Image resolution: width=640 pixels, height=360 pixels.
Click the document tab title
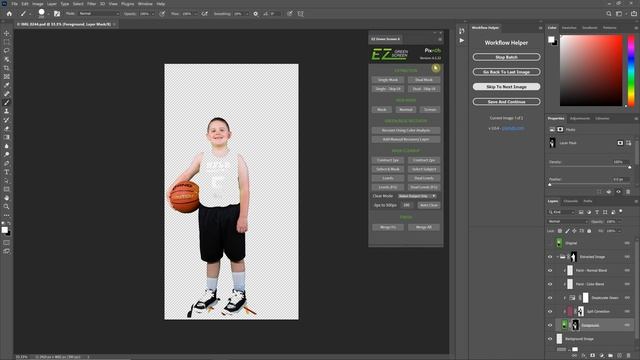(x=64, y=24)
